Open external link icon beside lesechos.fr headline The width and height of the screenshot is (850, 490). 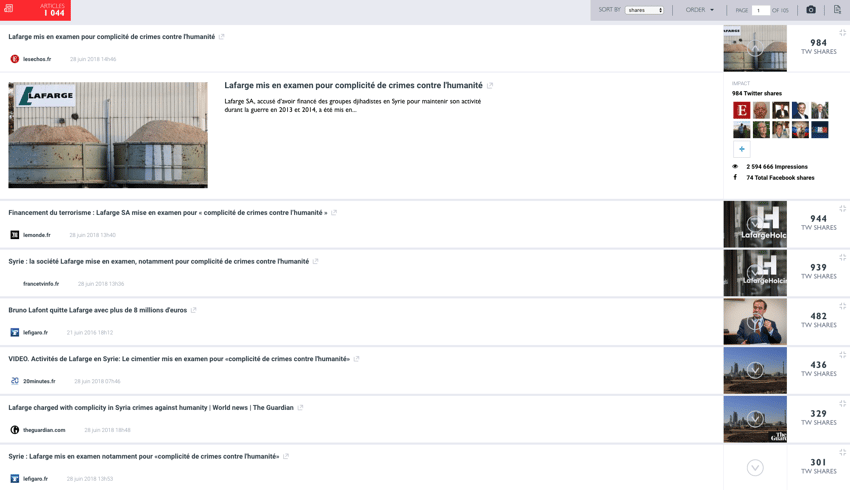[x=221, y=37]
